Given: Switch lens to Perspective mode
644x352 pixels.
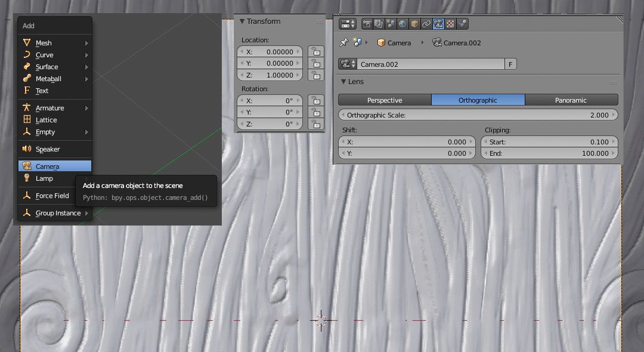Looking at the screenshot, I should (x=384, y=100).
